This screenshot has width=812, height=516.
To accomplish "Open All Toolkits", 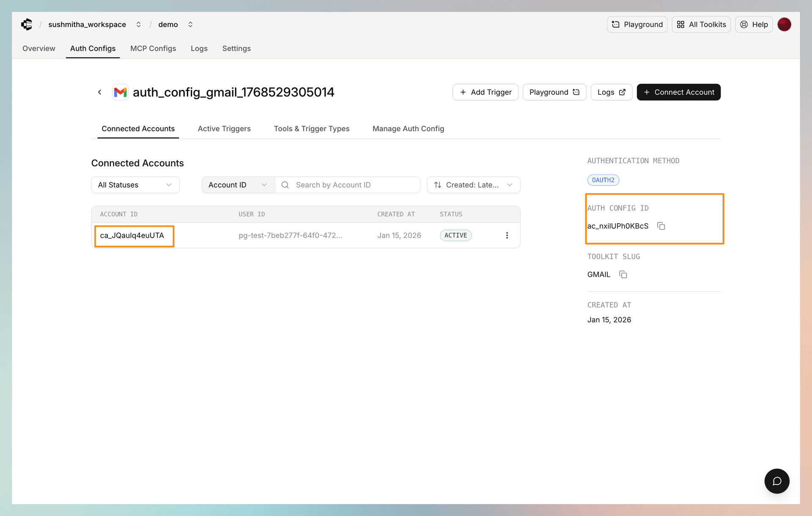I will (x=701, y=24).
